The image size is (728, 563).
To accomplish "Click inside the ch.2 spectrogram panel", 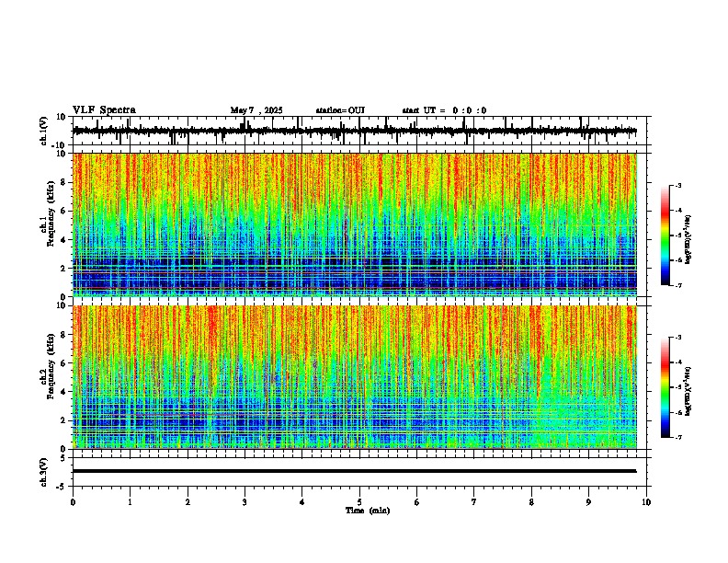I will tap(355, 377).
